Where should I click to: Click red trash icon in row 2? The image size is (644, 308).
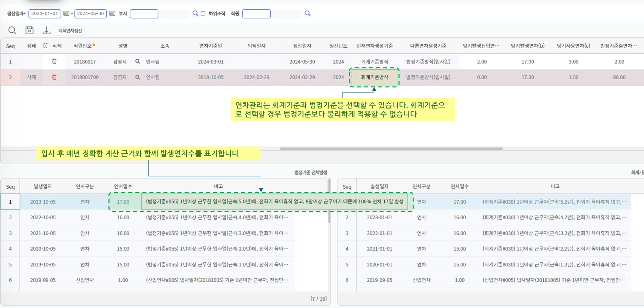coord(54,77)
